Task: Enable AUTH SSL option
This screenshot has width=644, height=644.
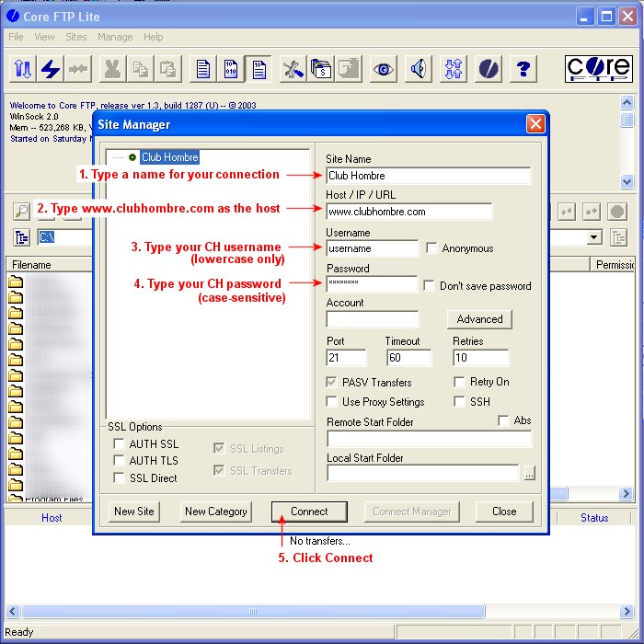Action: click(119, 443)
